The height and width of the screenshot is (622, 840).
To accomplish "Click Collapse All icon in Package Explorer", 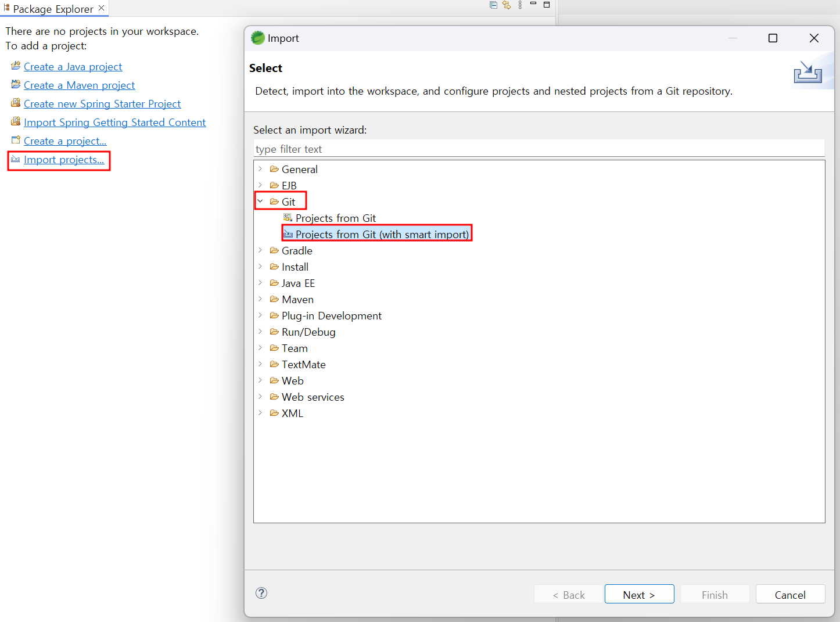I will click(493, 5).
